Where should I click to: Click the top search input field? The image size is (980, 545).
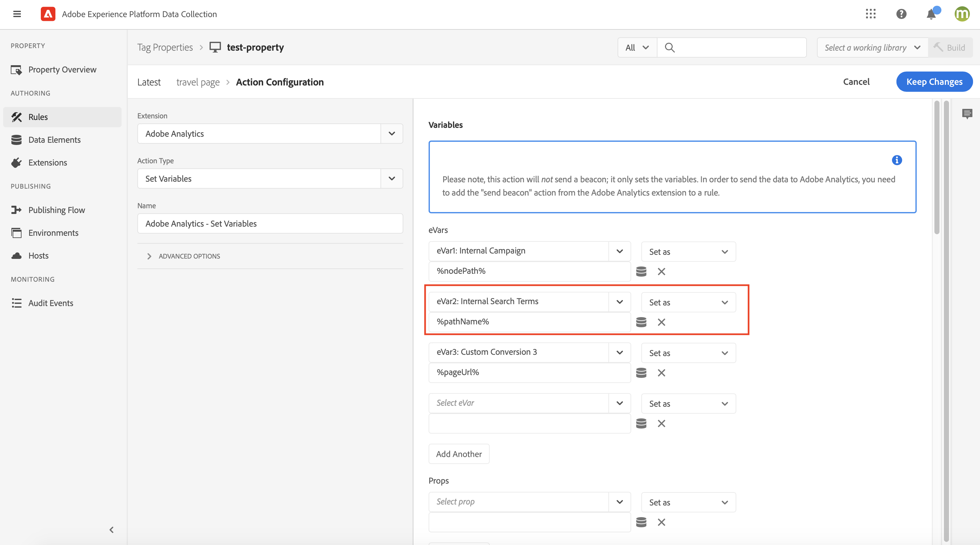click(731, 47)
